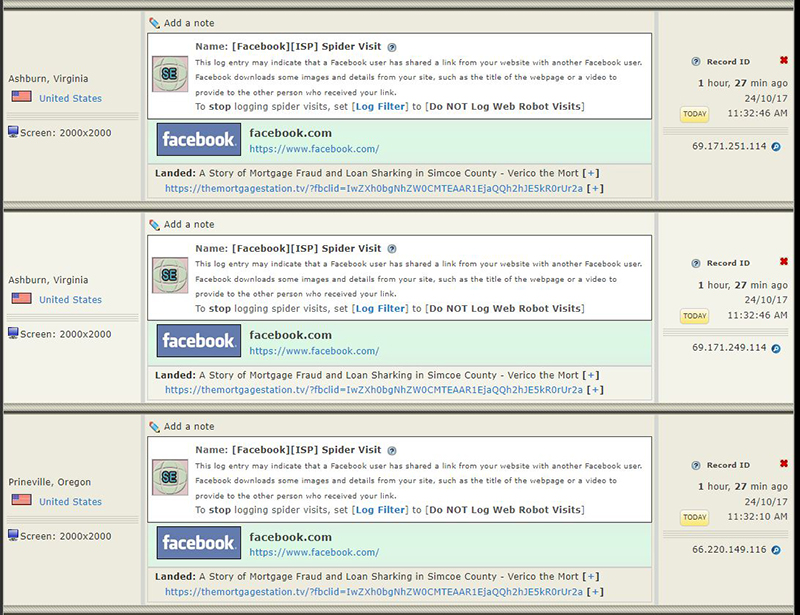Expand landed page title [+] for 69.171.251.114 record
Image resolution: width=800 pixels, height=615 pixels.
[591, 173]
